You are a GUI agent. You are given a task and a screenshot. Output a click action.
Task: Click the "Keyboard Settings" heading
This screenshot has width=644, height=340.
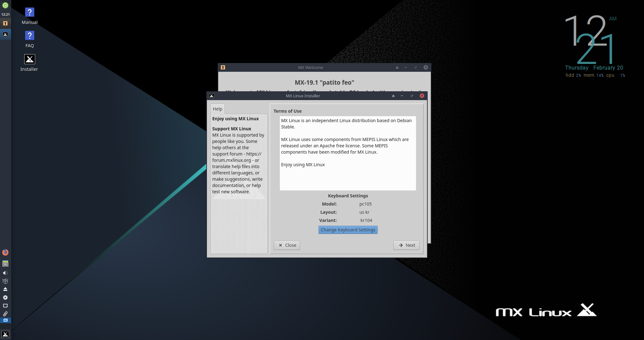click(x=348, y=196)
